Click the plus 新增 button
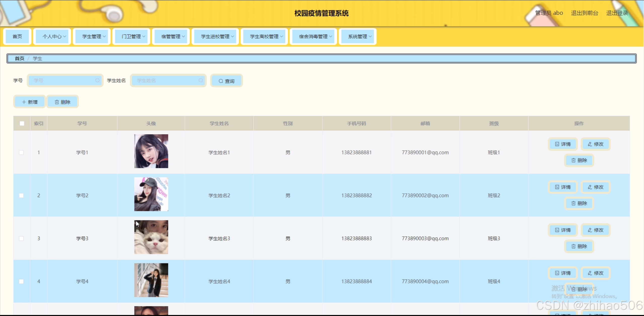The width and height of the screenshot is (644, 316). [30, 102]
